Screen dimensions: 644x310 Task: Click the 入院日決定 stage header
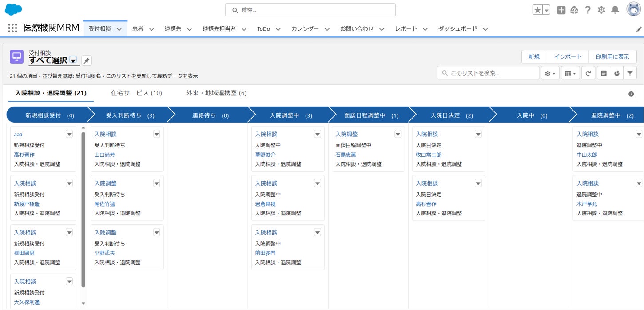coord(452,115)
